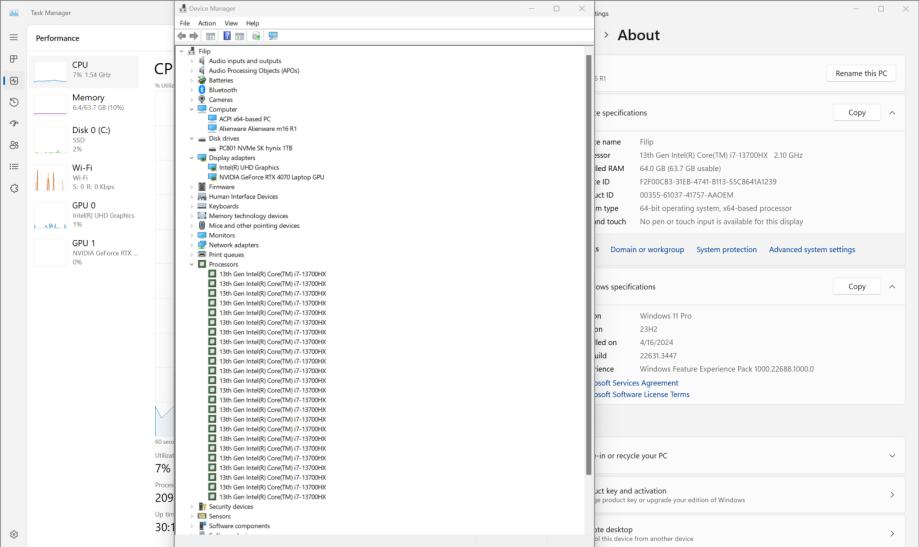This screenshot has height=547, width=919.
Task: Click the Intel(R) UHD Graphics adapter icon
Action: click(x=212, y=167)
